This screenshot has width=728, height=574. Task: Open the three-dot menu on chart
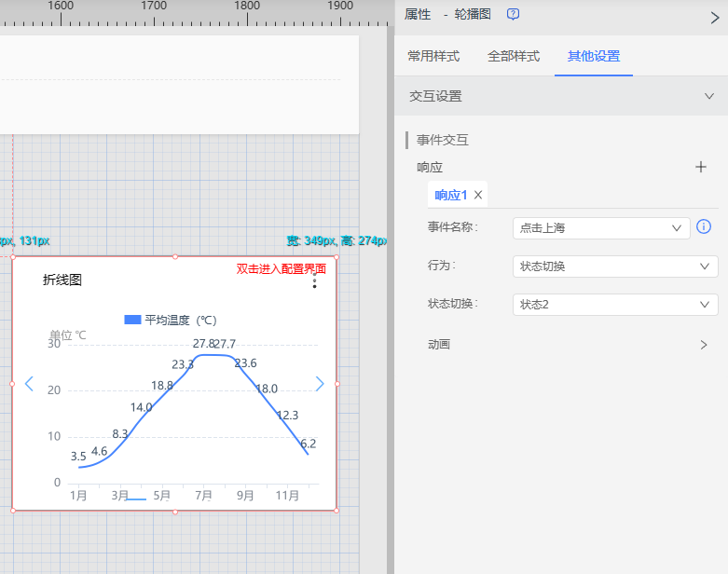[x=314, y=282]
